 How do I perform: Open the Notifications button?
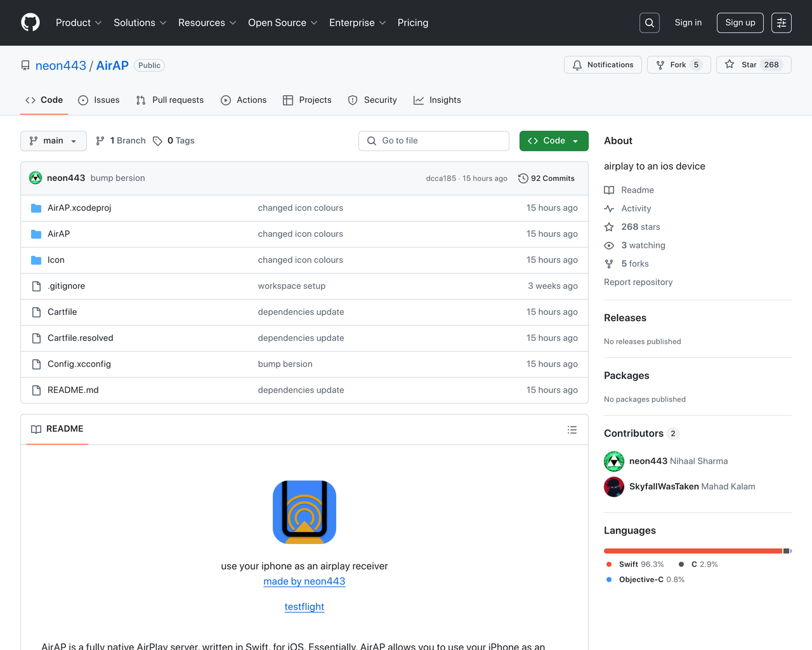click(x=603, y=65)
